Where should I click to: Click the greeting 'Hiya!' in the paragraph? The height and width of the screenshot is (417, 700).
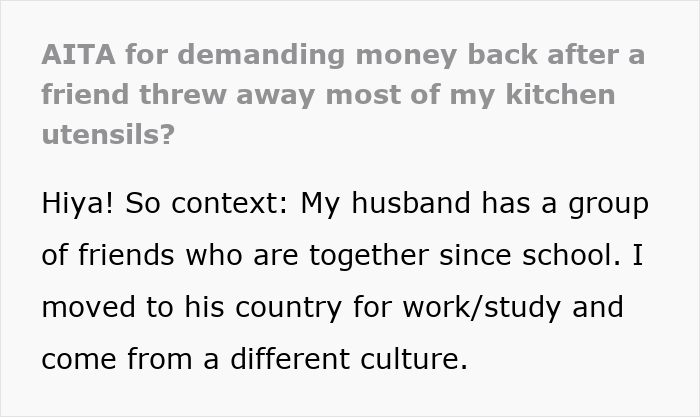(x=78, y=204)
